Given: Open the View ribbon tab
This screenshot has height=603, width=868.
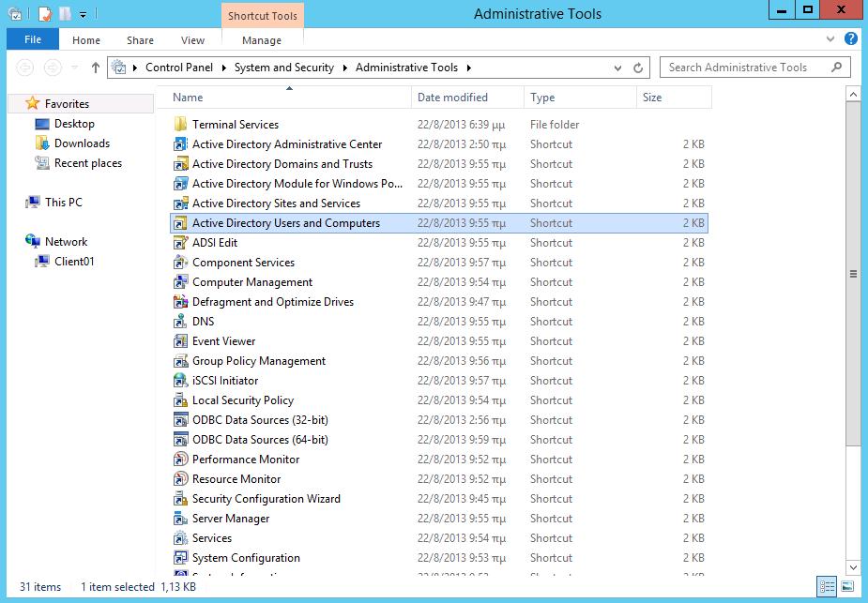Looking at the screenshot, I should click(192, 40).
